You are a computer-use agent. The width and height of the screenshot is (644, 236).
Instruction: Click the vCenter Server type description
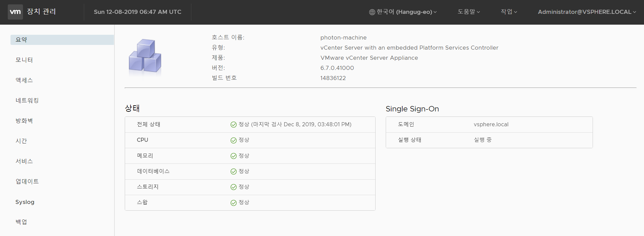tap(409, 48)
